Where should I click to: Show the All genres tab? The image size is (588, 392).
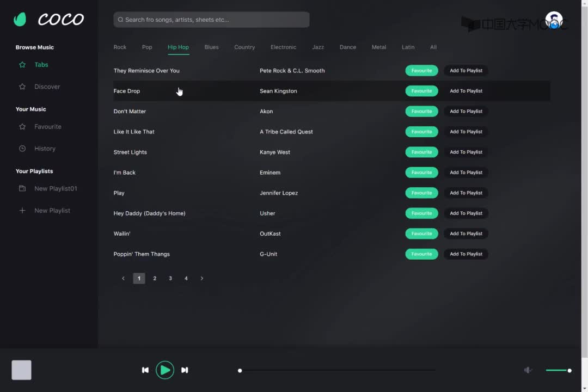point(433,47)
